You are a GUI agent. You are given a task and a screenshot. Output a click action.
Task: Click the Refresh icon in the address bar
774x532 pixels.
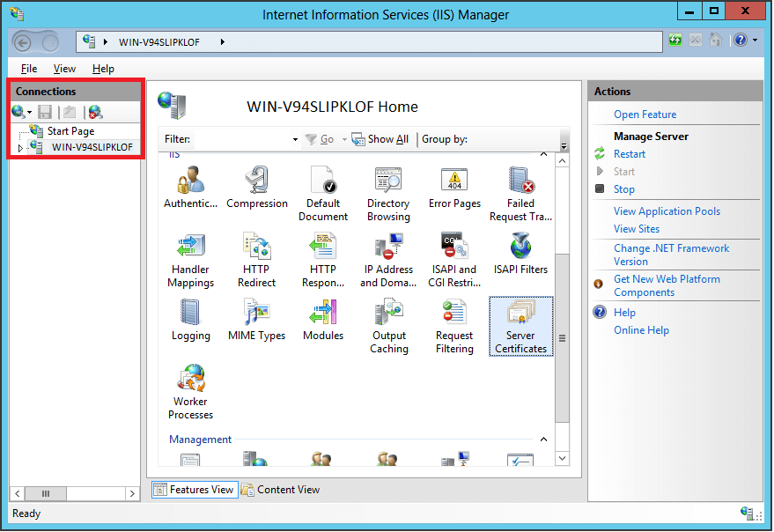click(674, 40)
